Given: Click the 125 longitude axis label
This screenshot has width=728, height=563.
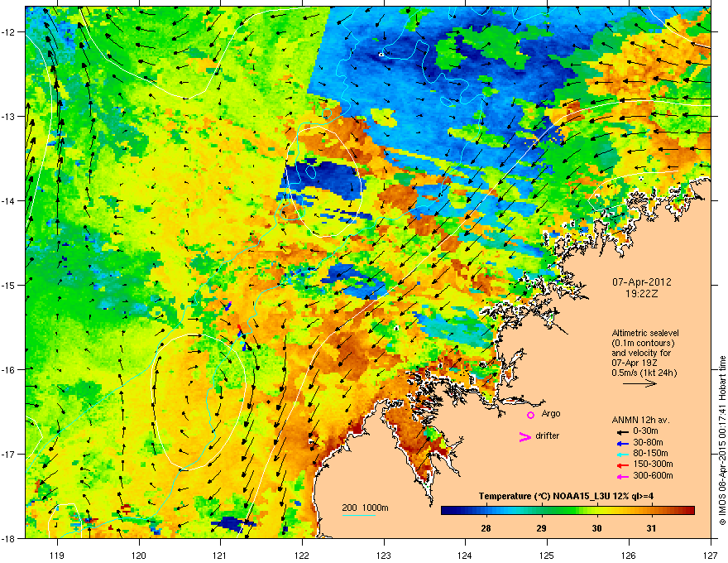Looking at the screenshot, I should click(x=547, y=555).
